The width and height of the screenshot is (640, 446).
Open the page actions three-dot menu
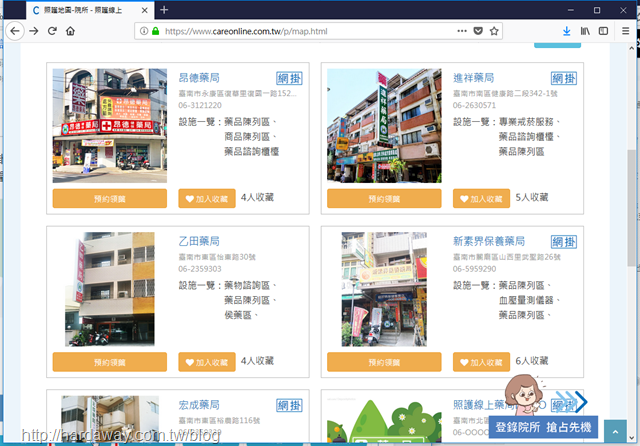coord(462,31)
